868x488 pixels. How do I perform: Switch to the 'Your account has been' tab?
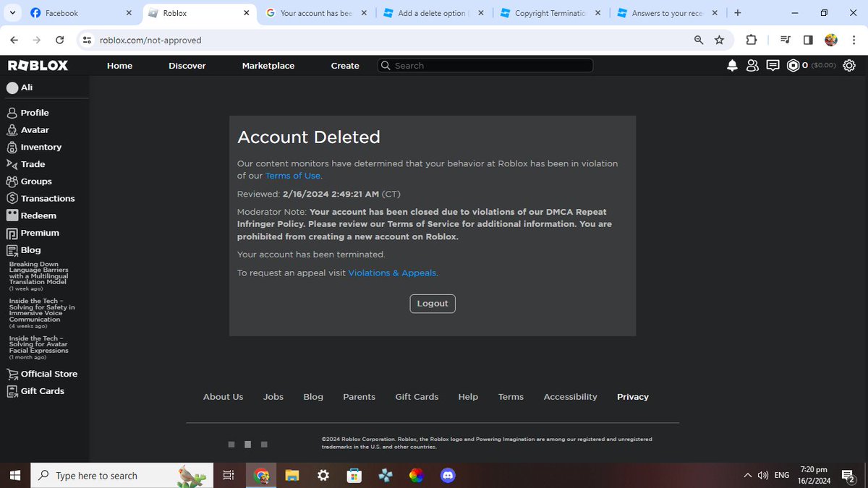[x=315, y=13]
